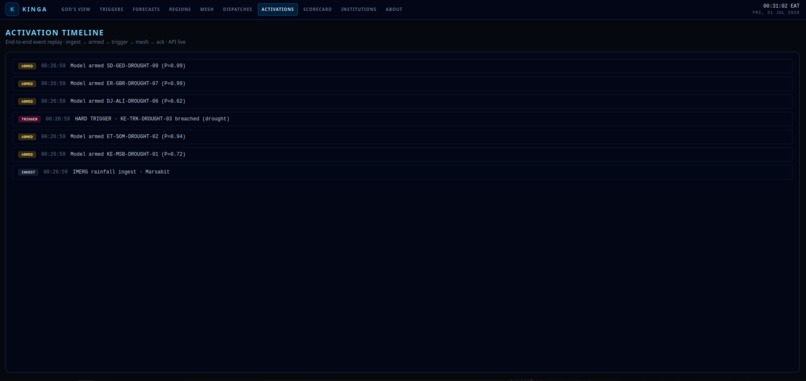Select HARD TRIGGER KE-TRK-DROUGHT-03 breached text
Image resolution: width=806 pixels, height=381 pixels.
(x=152, y=119)
